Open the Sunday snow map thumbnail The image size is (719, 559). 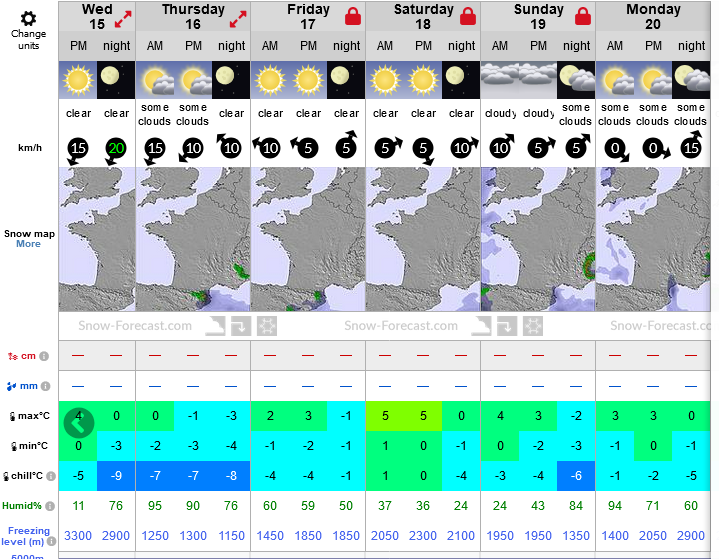click(538, 239)
